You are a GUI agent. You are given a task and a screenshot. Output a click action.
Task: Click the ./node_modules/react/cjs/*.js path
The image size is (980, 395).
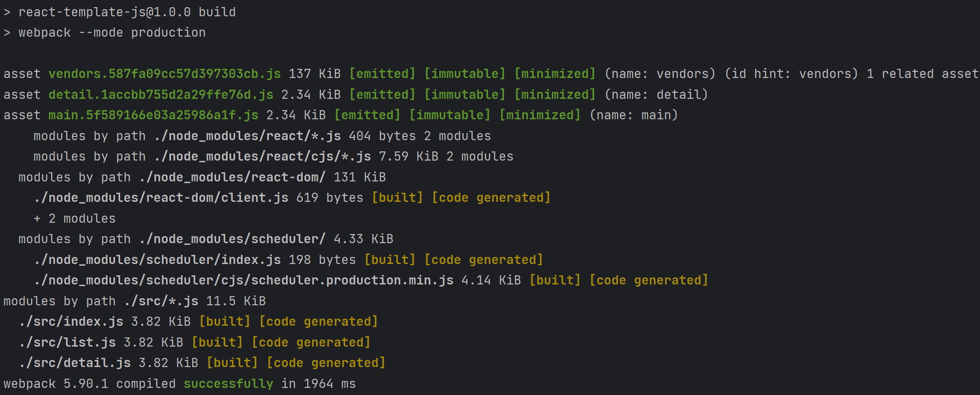pos(263,156)
